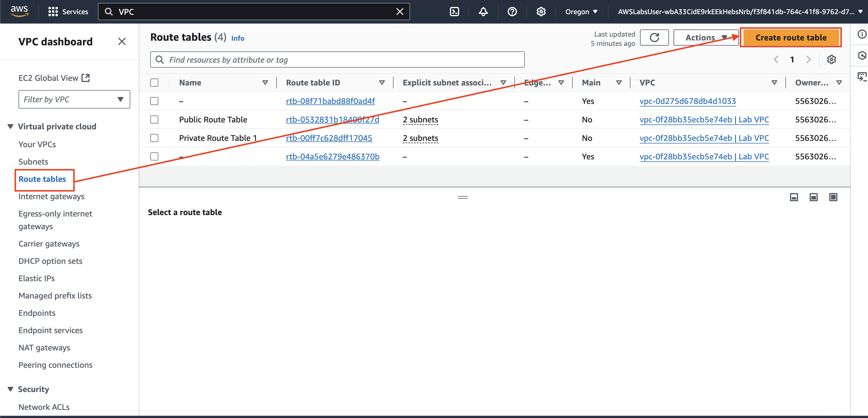
Task: Check the rtb-08f71babd88f0ad4f row checkbox
Action: pyautogui.click(x=154, y=101)
